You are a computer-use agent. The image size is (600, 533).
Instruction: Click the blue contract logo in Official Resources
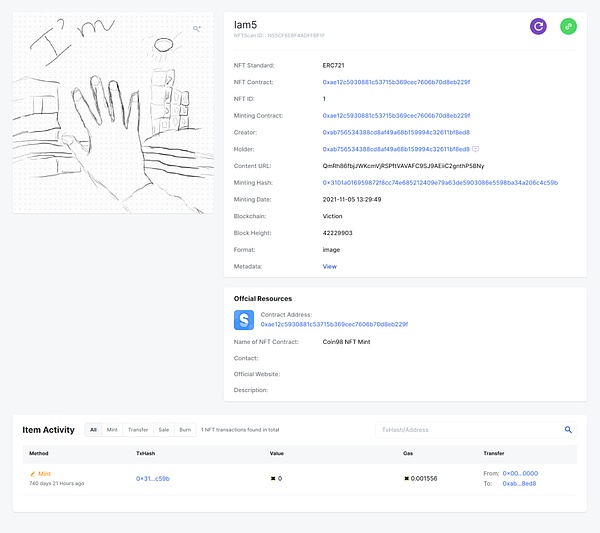[x=244, y=320]
